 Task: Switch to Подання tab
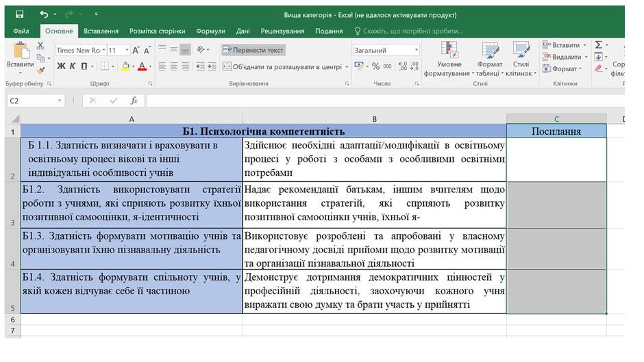pos(329,31)
